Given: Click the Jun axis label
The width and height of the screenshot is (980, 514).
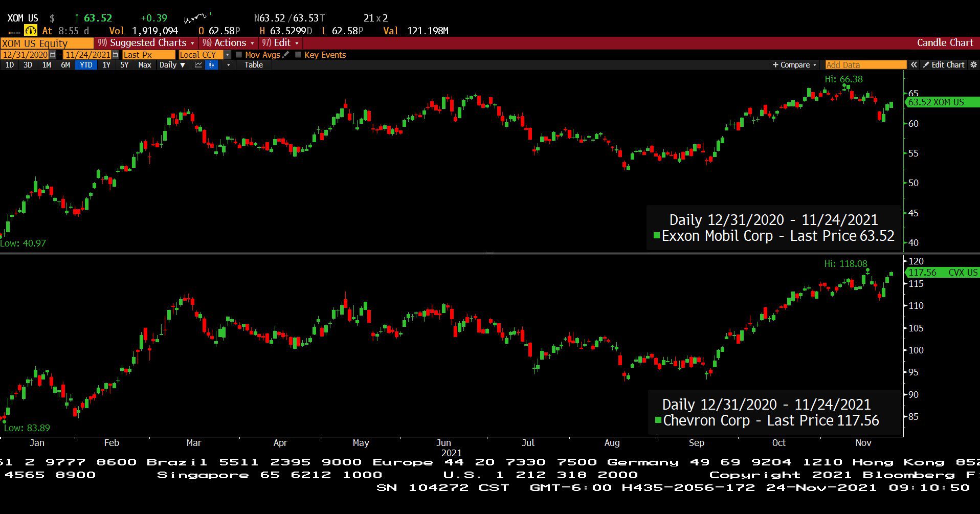Looking at the screenshot, I should tap(444, 443).
